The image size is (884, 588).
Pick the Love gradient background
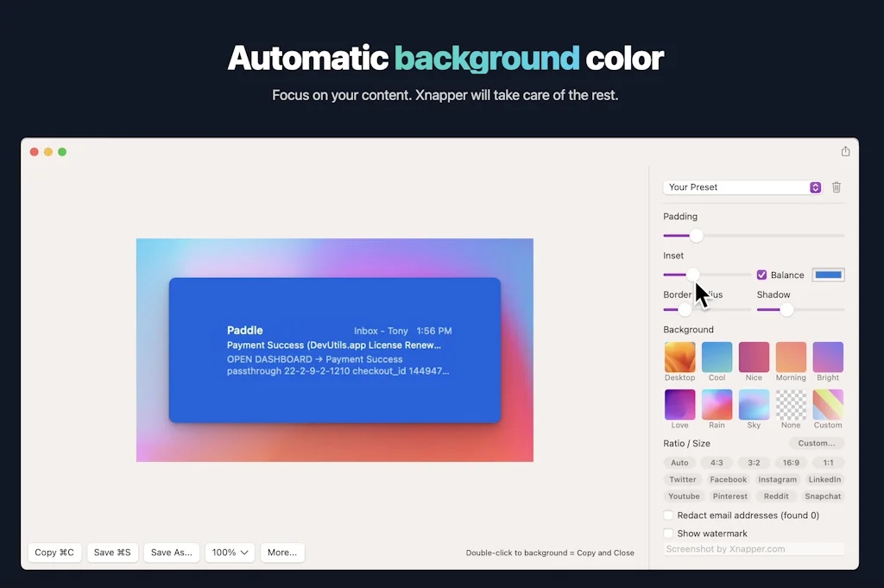coord(679,404)
